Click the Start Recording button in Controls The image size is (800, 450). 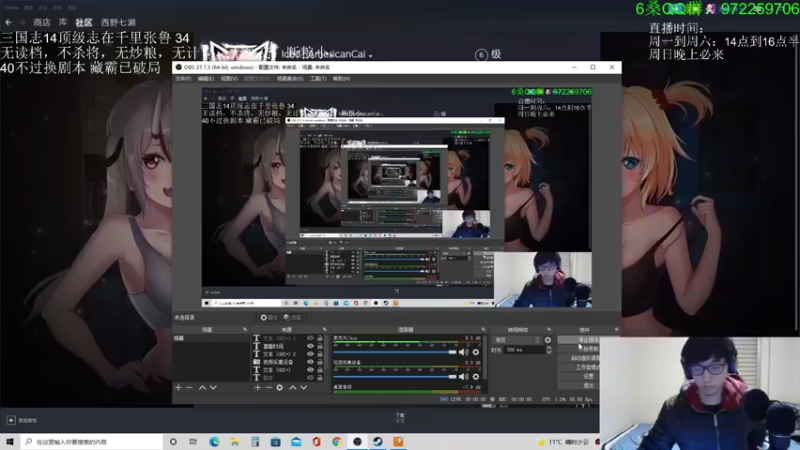click(579, 349)
